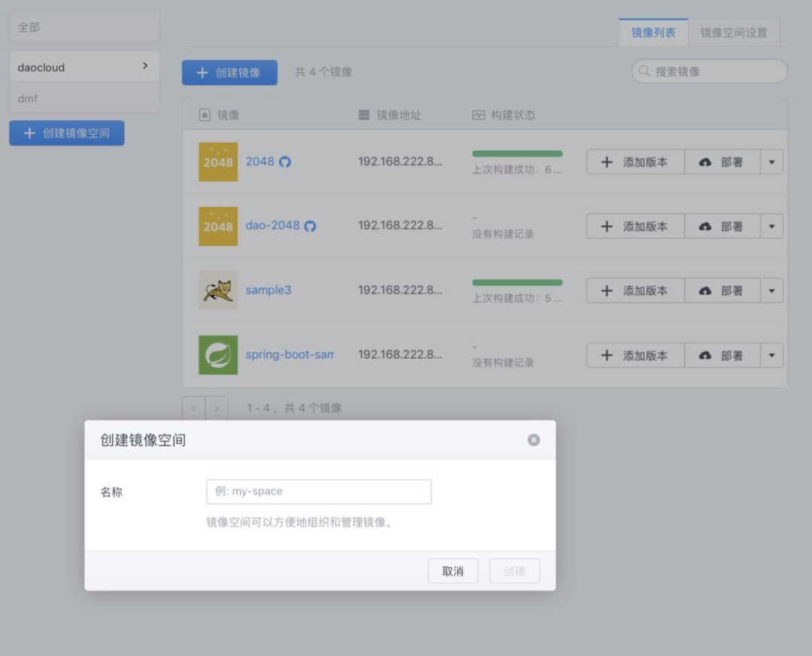Click GitHub icon next to 2048
The height and width of the screenshot is (656, 812).
point(285,162)
